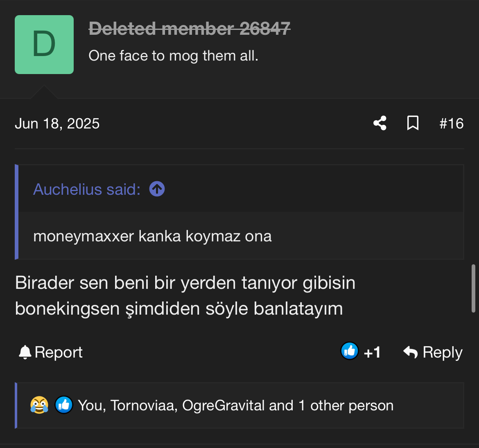Open the #16 post permalink

[x=451, y=124]
